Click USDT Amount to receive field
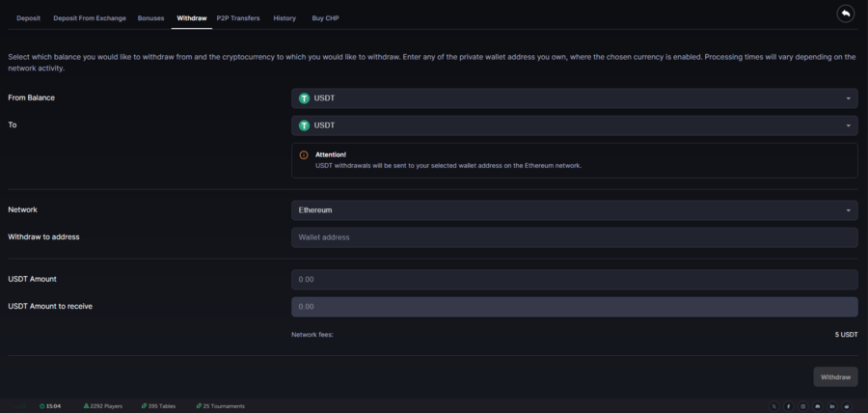Screen dimensions: 868x413 (574, 307)
